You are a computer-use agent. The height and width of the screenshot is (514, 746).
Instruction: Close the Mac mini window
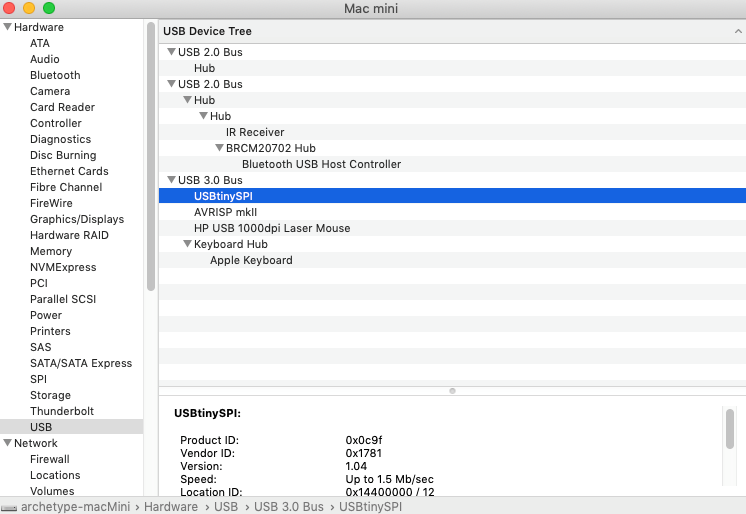pos(9,8)
